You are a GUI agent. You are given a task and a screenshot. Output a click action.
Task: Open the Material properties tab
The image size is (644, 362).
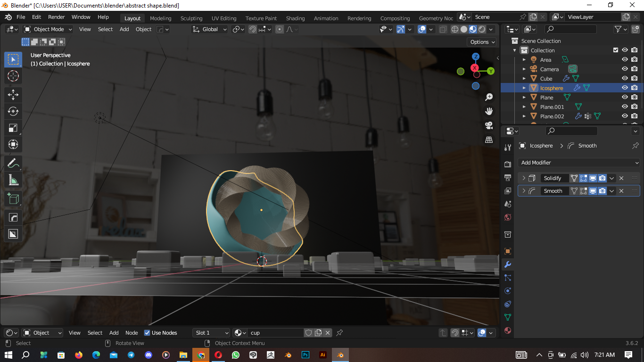(508, 330)
